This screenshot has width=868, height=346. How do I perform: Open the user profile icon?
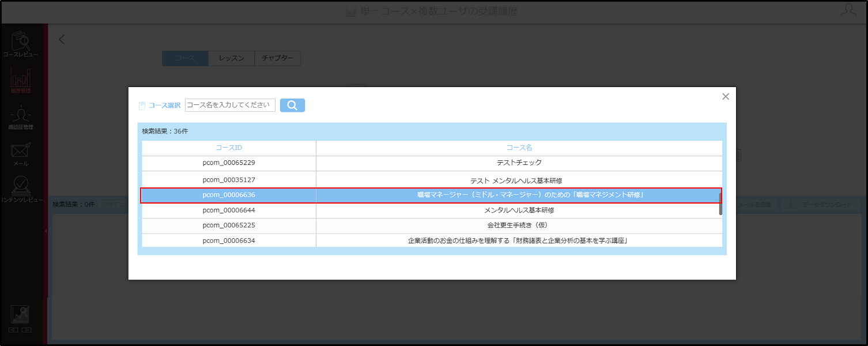tap(848, 10)
